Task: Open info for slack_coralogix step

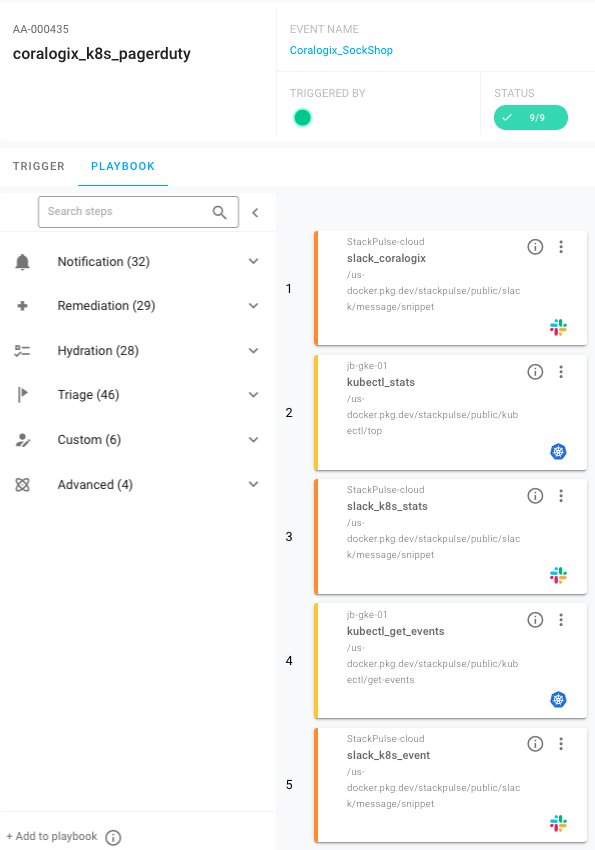Action: [x=535, y=247]
